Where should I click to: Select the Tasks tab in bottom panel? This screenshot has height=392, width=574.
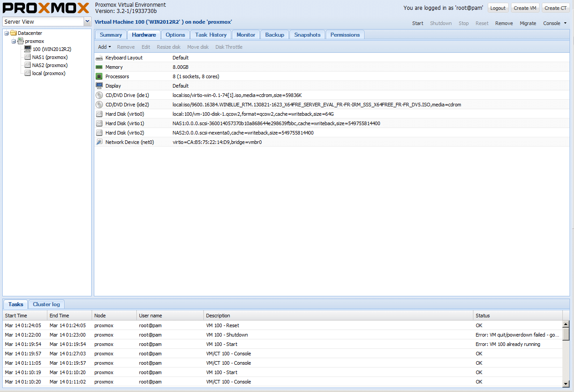tap(16, 304)
